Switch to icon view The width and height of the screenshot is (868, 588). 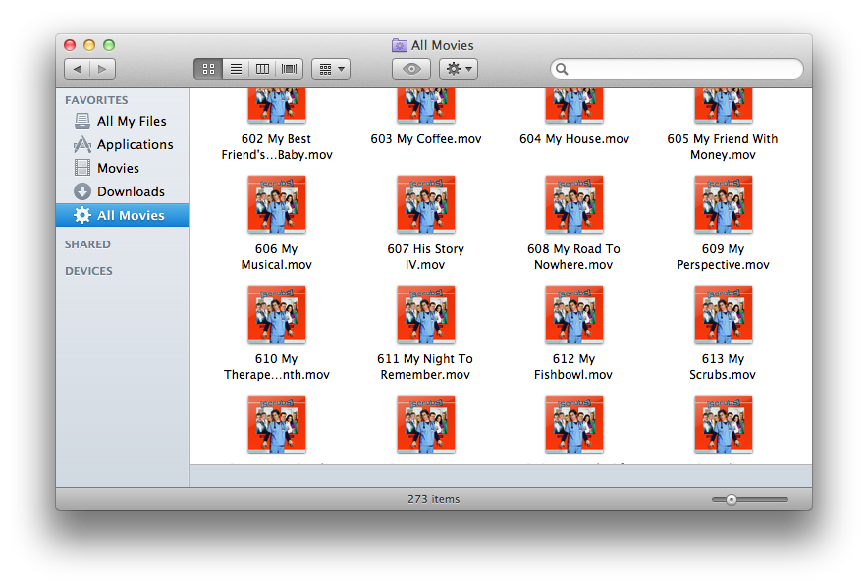(x=208, y=69)
